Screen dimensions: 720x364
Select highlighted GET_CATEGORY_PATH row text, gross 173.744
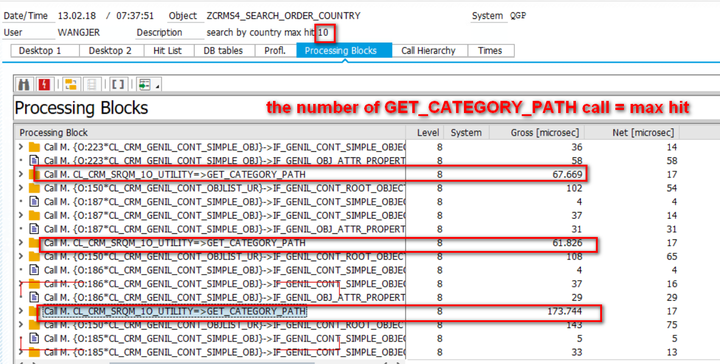(174, 311)
